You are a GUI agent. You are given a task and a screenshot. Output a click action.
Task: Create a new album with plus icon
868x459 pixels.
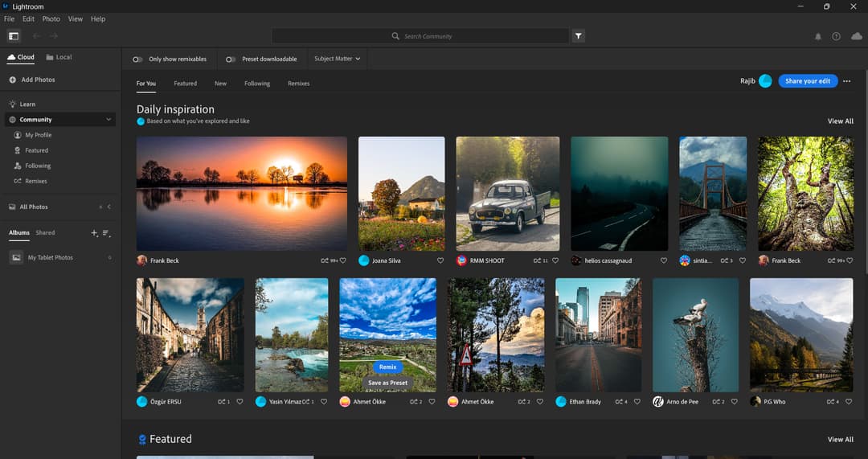[x=94, y=233]
